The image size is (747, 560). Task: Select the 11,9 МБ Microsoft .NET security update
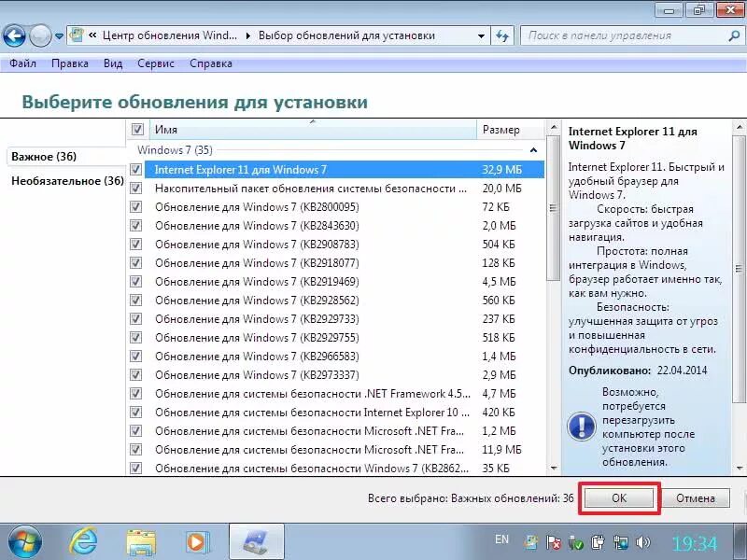(344, 450)
